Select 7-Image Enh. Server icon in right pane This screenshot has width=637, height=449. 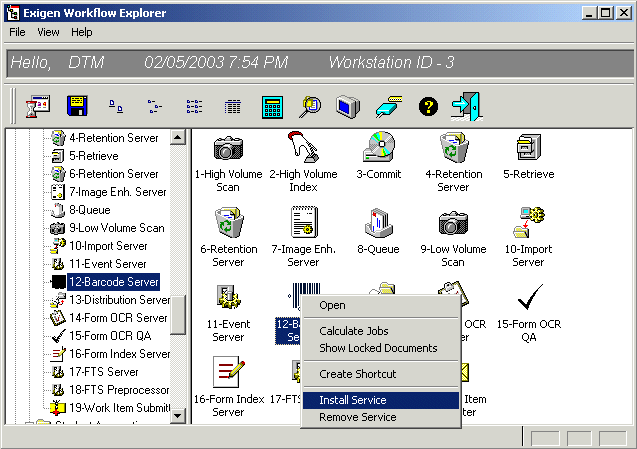(x=304, y=222)
